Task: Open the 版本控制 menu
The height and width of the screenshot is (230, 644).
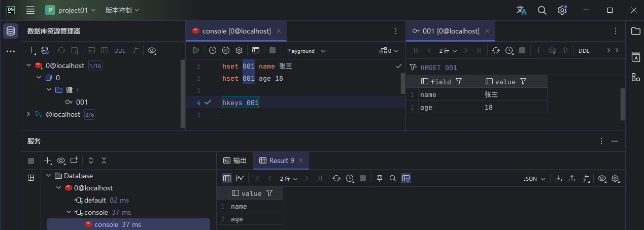Action: point(122,10)
